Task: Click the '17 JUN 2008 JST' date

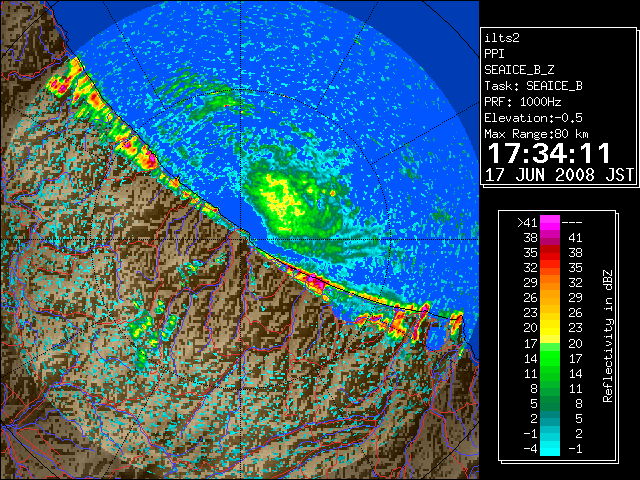Action: (x=559, y=175)
